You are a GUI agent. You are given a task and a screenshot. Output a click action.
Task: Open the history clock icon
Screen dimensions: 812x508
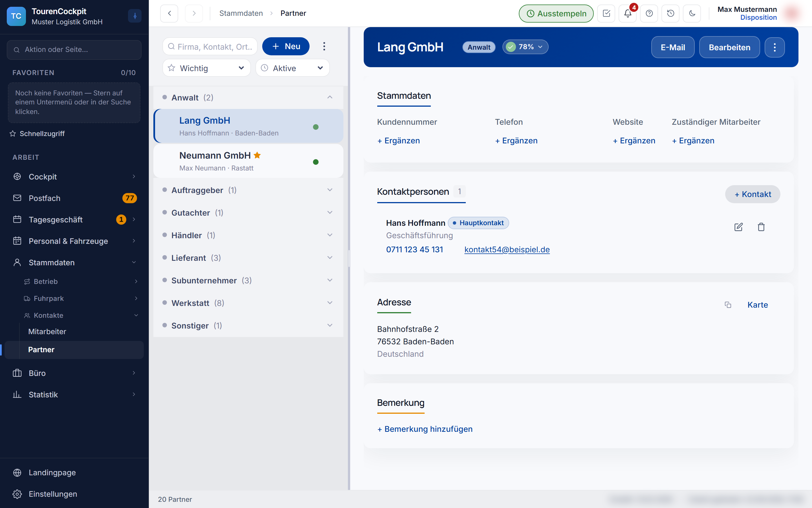(x=670, y=14)
